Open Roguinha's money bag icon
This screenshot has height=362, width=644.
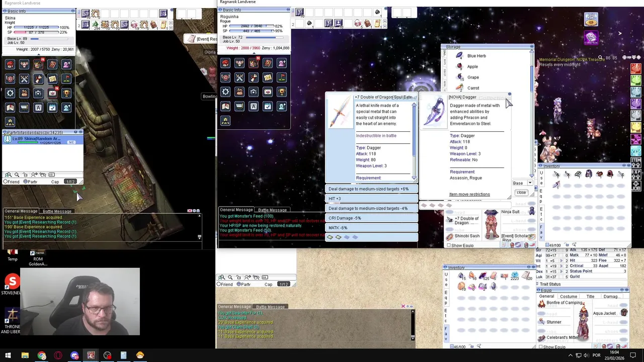click(239, 92)
